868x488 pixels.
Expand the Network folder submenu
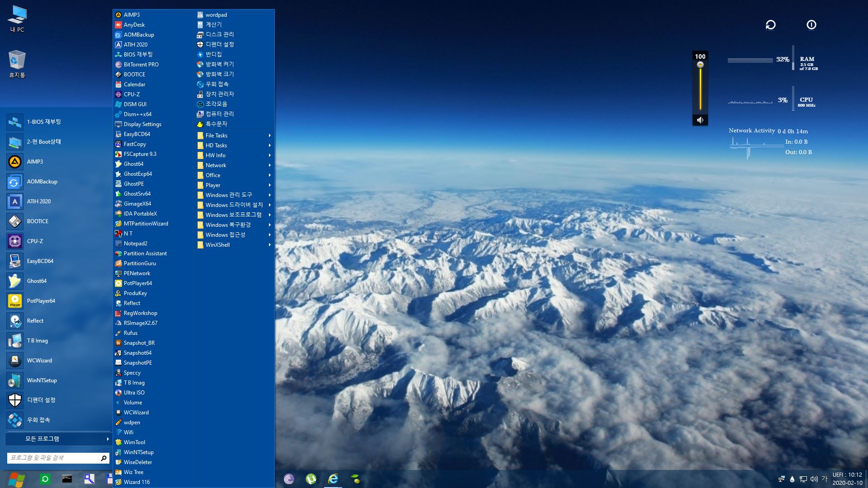(235, 165)
